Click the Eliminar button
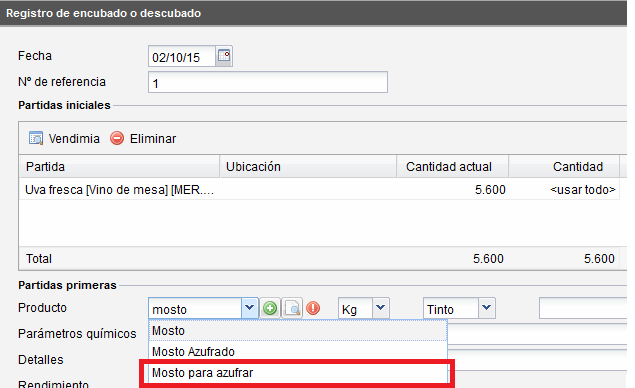Image resolution: width=635 pixels, height=388 pixels. pyautogui.click(x=143, y=139)
